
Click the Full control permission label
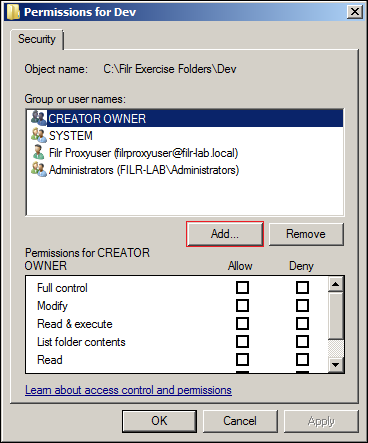pyautogui.click(x=62, y=288)
